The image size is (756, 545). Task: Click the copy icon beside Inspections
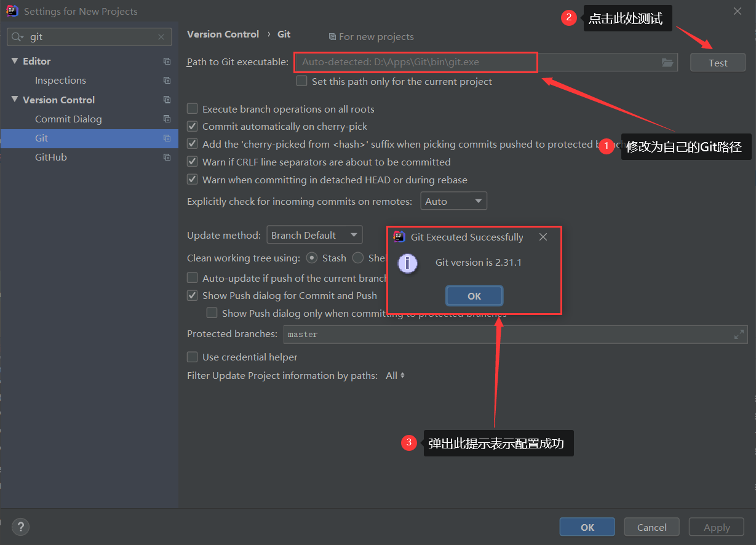coord(167,81)
